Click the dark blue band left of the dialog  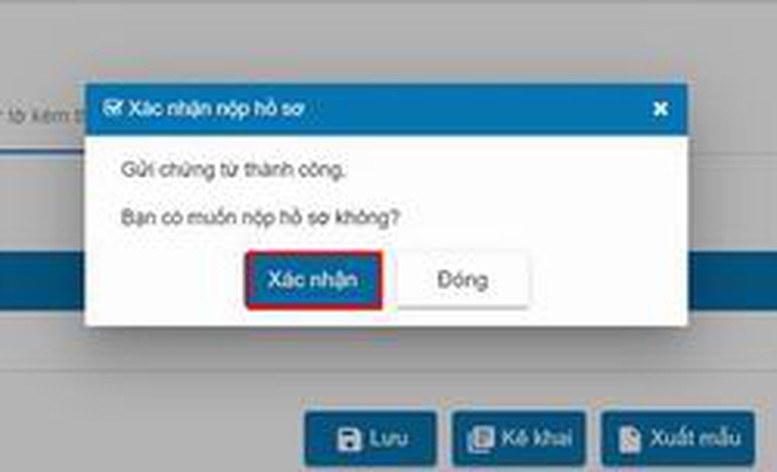tap(42, 281)
